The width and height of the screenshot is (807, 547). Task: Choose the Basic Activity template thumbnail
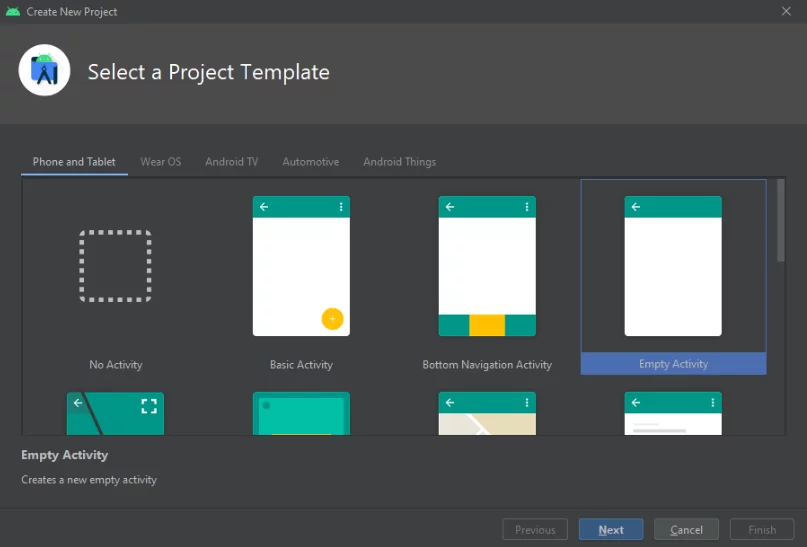(301, 266)
